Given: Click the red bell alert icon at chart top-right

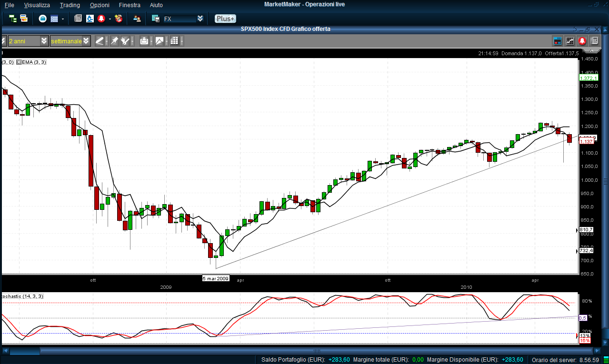Looking at the screenshot, I should coord(582,41).
